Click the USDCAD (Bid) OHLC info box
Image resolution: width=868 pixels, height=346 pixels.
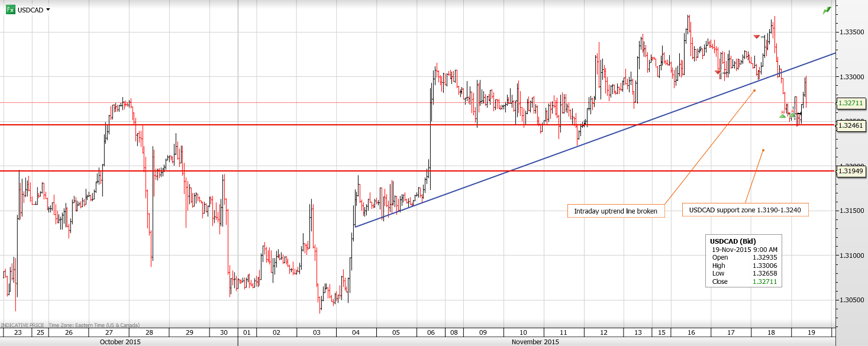click(744, 261)
